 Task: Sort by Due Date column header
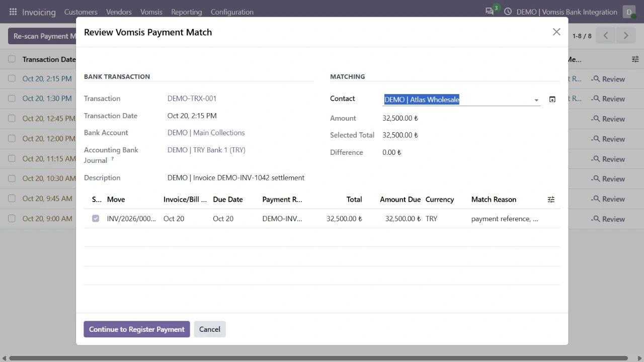pyautogui.click(x=228, y=200)
